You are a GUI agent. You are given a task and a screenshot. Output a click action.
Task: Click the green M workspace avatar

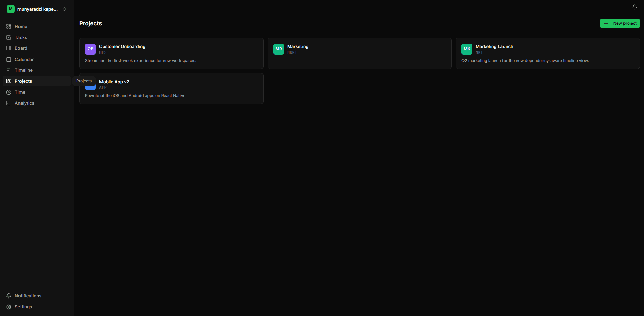11,9
